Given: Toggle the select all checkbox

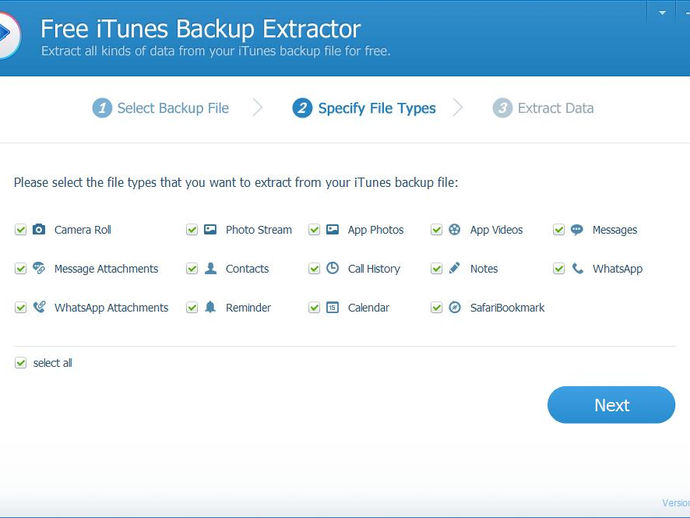Looking at the screenshot, I should (x=21, y=363).
